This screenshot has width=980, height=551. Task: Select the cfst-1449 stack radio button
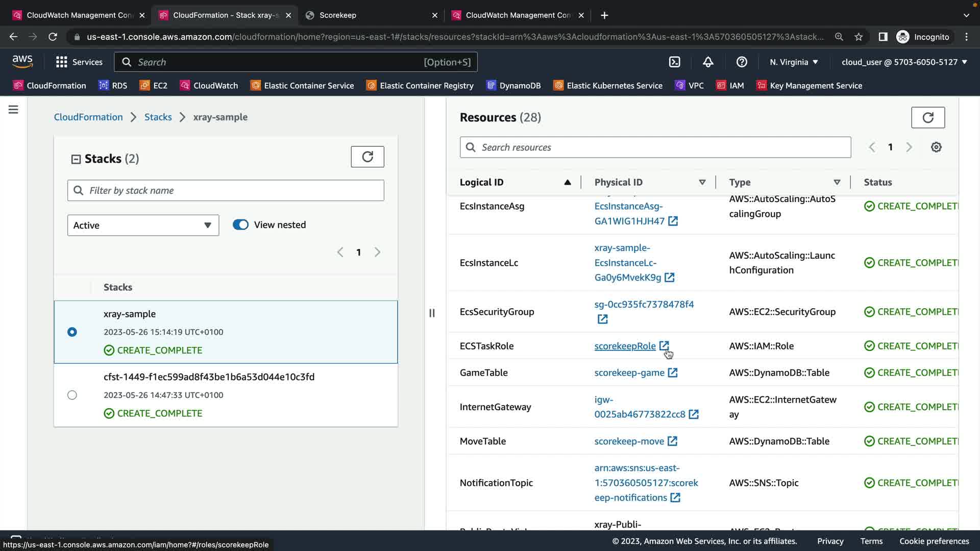click(72, 395)
